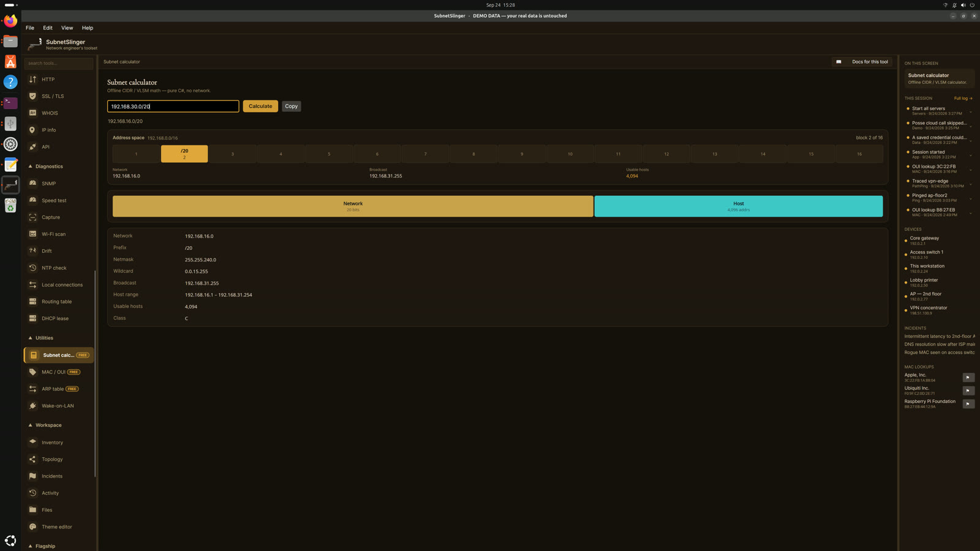
Task: Click the Copy button
Action: tap(292, 107)
